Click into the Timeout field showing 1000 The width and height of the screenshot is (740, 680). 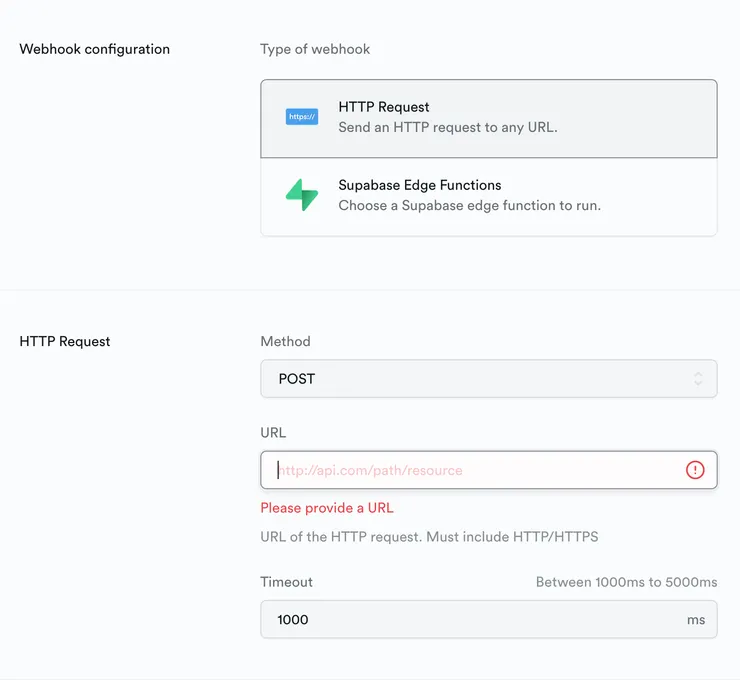point(470,620)
